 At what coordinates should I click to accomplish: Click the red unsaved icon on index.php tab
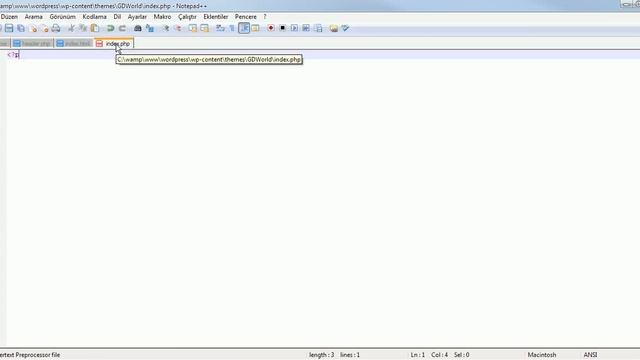click(99, 44)
